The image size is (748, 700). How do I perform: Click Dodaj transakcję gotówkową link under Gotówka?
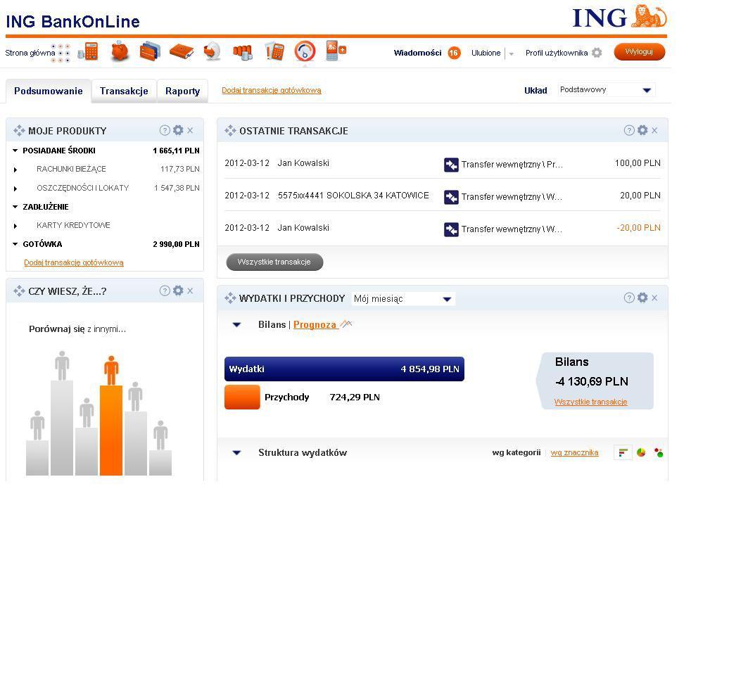(74, 262)
